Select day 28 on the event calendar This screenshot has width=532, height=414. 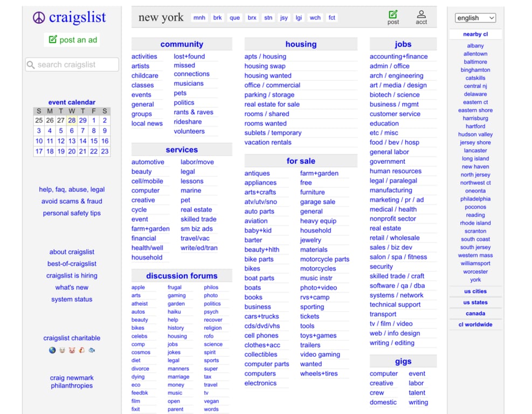pyautogui.click(x=71, y=120)
